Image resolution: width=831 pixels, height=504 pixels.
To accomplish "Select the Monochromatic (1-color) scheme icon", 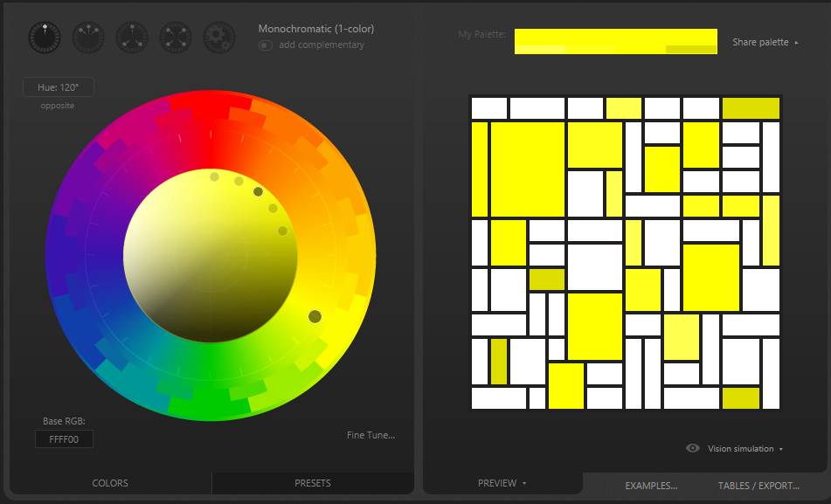I will pyautogui.click(x=45, y=38).
